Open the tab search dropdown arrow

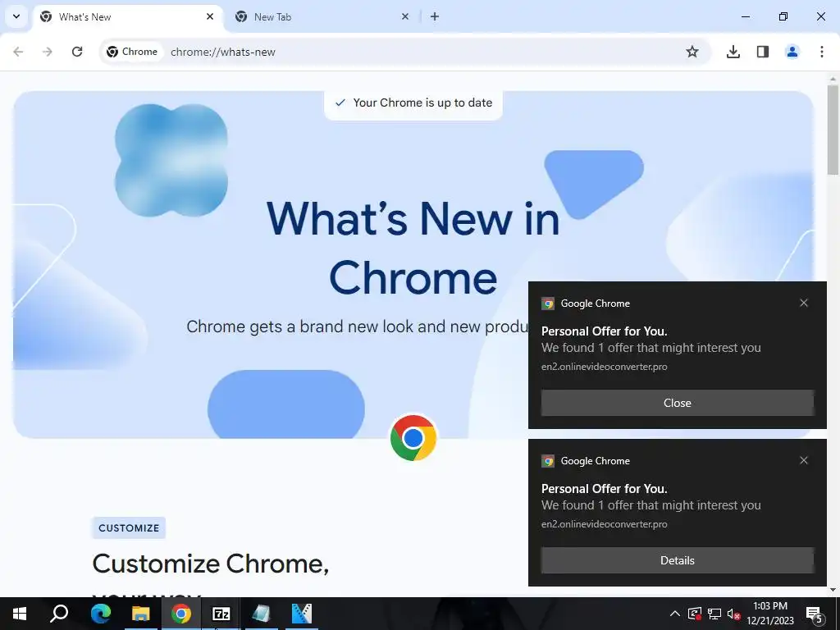tap(16, 16)
